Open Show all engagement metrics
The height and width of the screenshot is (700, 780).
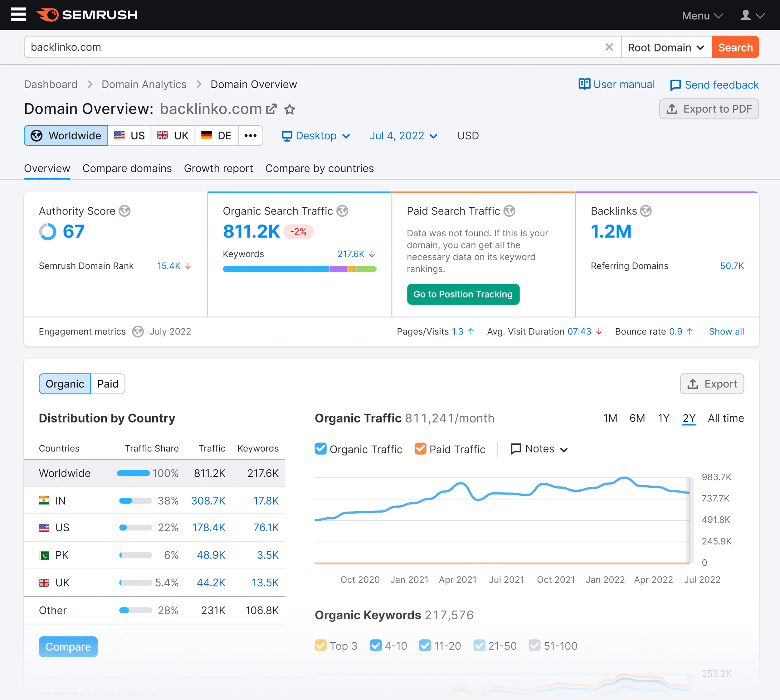coord(726,331)
